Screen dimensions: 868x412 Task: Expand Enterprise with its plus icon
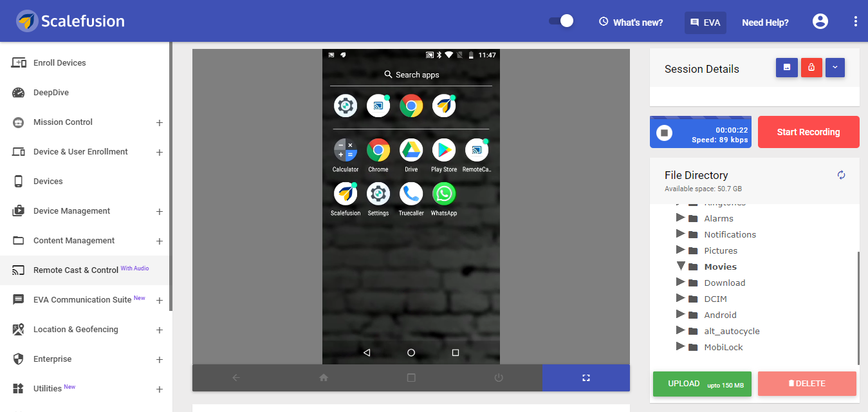click(x=160, y=360)
